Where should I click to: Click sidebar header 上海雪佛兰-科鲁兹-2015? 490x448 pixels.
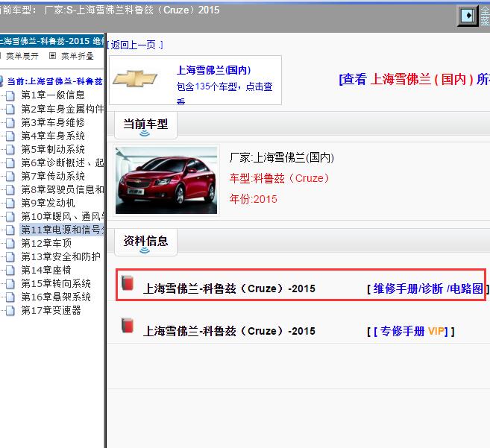coord(51,41)
